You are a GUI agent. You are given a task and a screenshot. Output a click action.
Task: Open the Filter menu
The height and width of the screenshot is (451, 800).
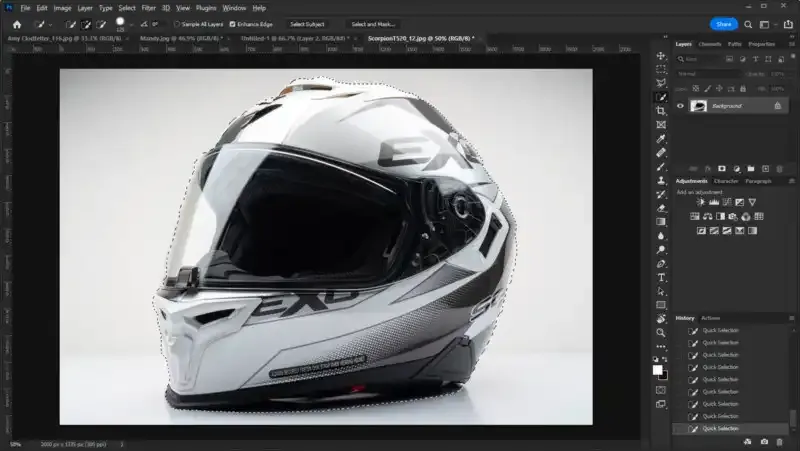click(x=148, y=7)
